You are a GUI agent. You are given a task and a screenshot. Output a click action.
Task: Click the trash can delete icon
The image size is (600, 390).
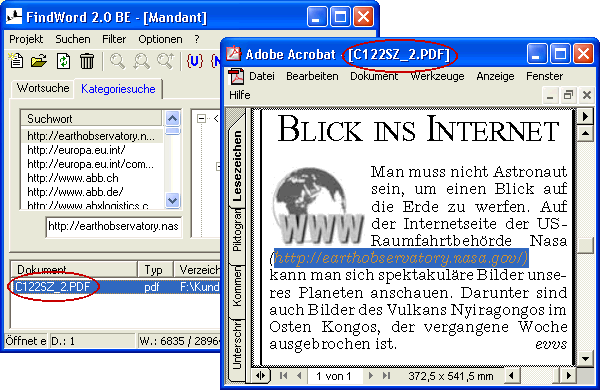[x=87, y=61]
